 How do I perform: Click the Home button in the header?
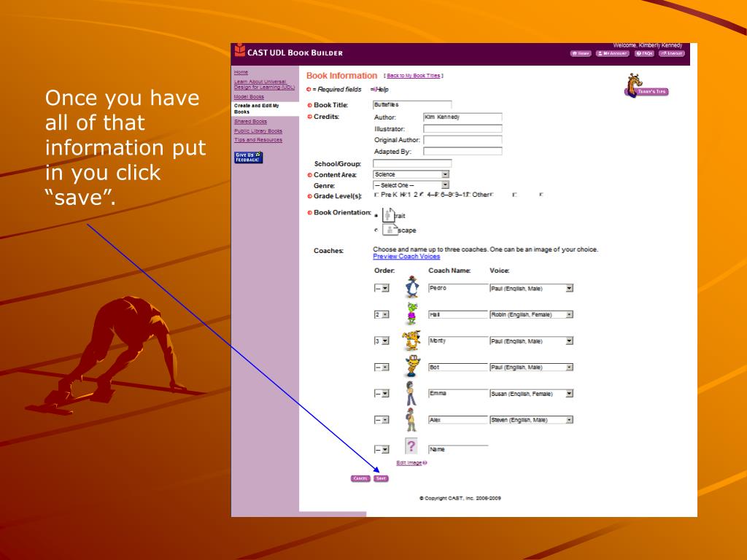[x=581, y=53]
